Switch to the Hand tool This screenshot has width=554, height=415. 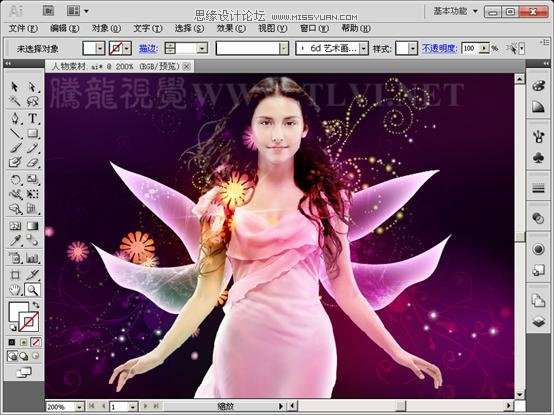15,290
